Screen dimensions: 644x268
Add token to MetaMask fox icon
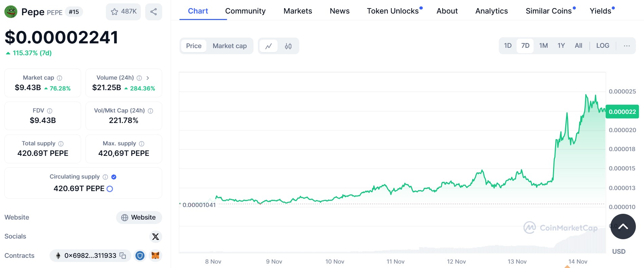tap(155, 256)
